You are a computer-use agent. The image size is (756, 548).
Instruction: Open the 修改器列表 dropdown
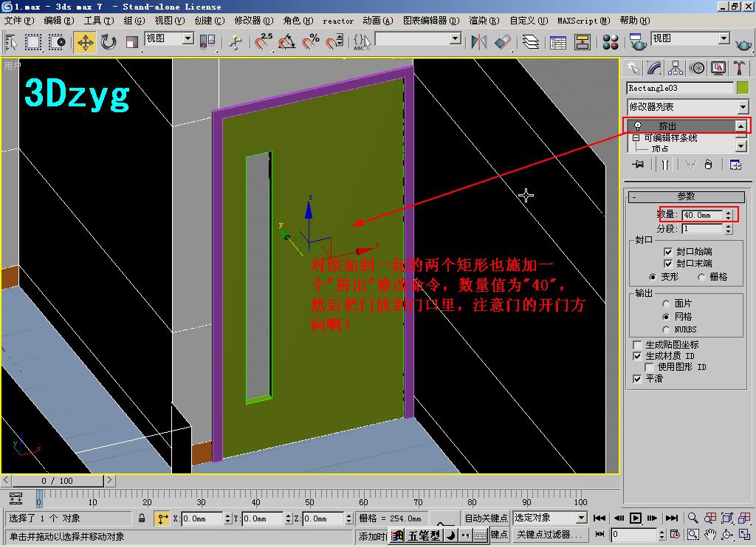coord(687,106)
